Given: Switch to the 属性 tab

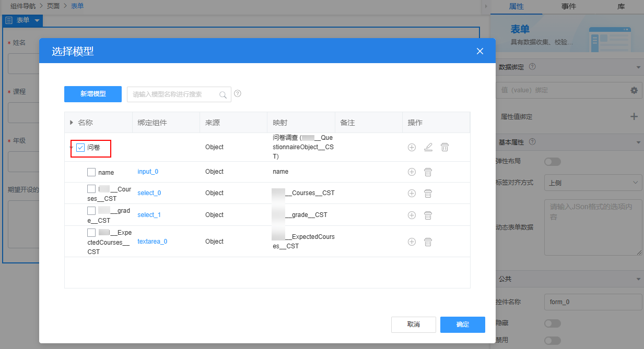Looking at the screenshot, I should 516,6.
